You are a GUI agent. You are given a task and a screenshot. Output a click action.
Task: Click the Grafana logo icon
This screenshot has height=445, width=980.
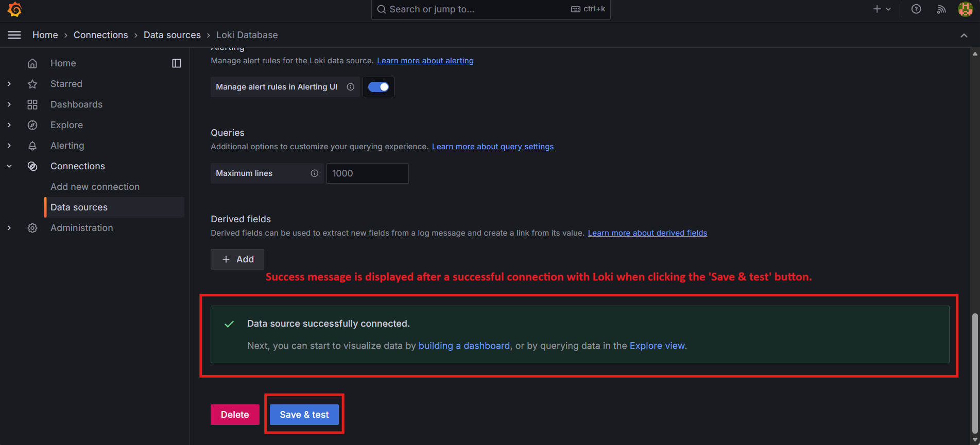tap(14, 9)
